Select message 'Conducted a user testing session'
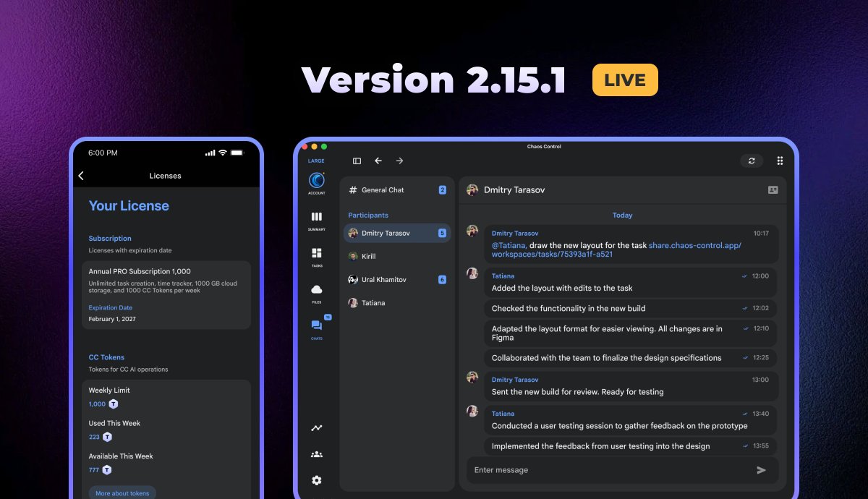This screenshot has height=499, width=868. click(631, 420)
